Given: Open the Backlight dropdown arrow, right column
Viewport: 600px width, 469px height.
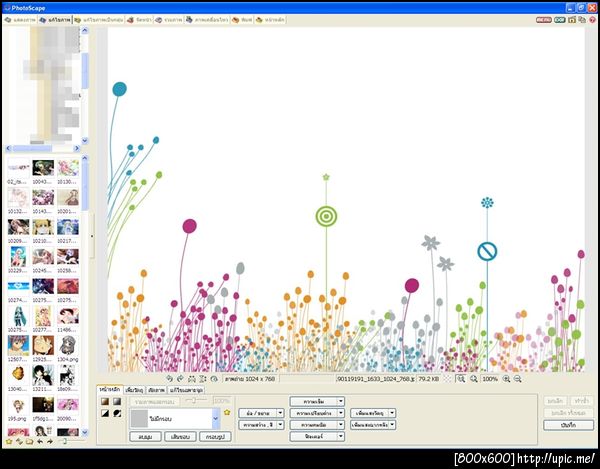Looking at the screenshot, I should [392, 425].
